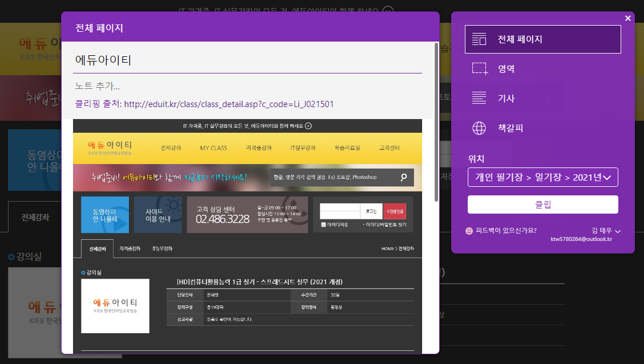Viewport: 644px width, 364px height.
Task: Click the 동영상이 안 나올때 blue tile
Action: point(105,215)
